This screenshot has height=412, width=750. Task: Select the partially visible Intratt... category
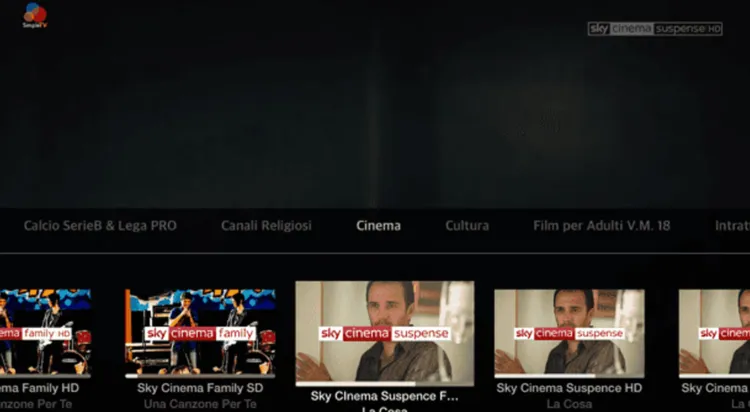pos(731,226)
